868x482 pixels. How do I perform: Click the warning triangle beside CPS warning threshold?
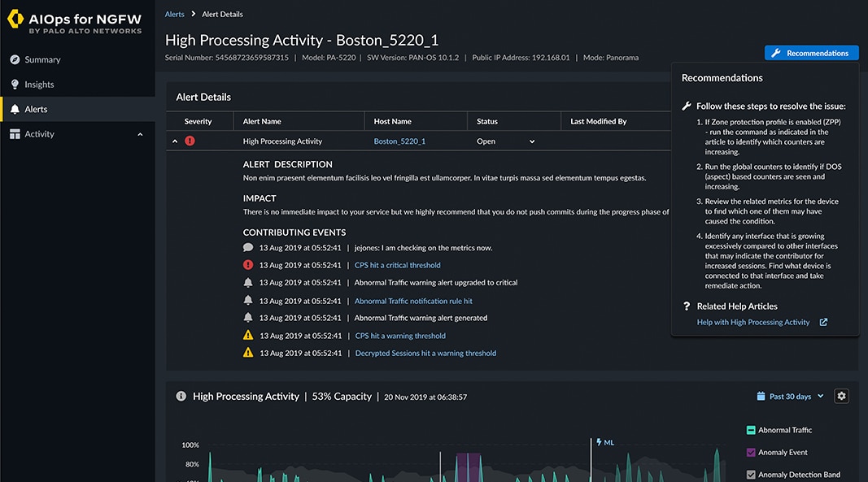coord(248,335)
